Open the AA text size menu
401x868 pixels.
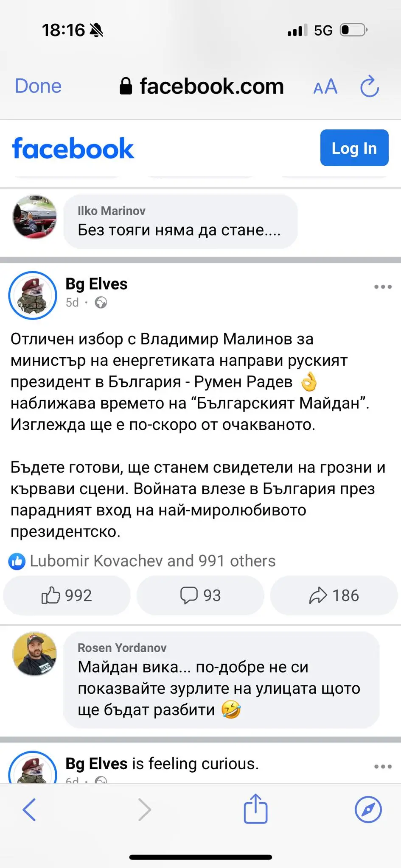(x=325, y=87)
